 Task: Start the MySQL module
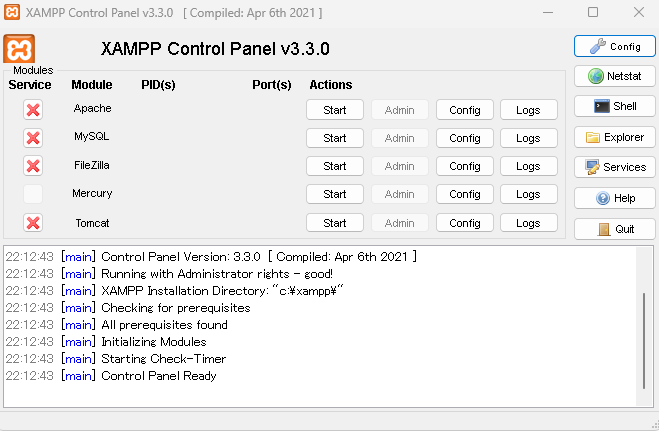pos(335,138)
